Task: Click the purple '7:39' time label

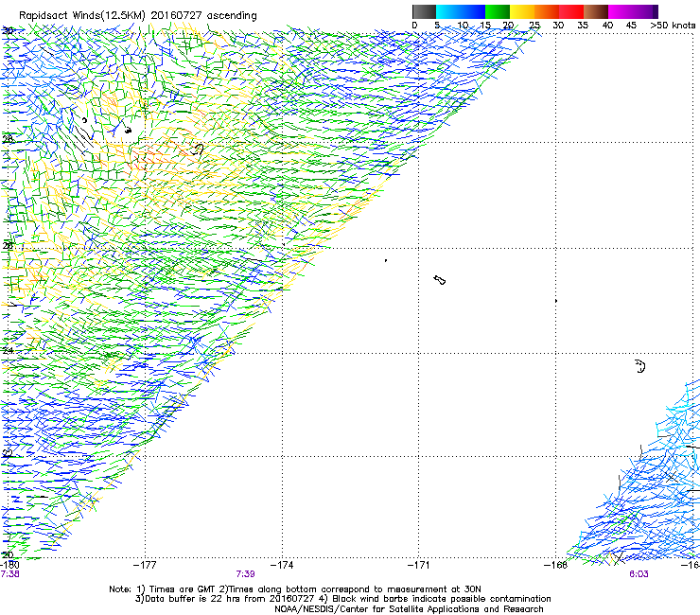Action: pos(246,574)
